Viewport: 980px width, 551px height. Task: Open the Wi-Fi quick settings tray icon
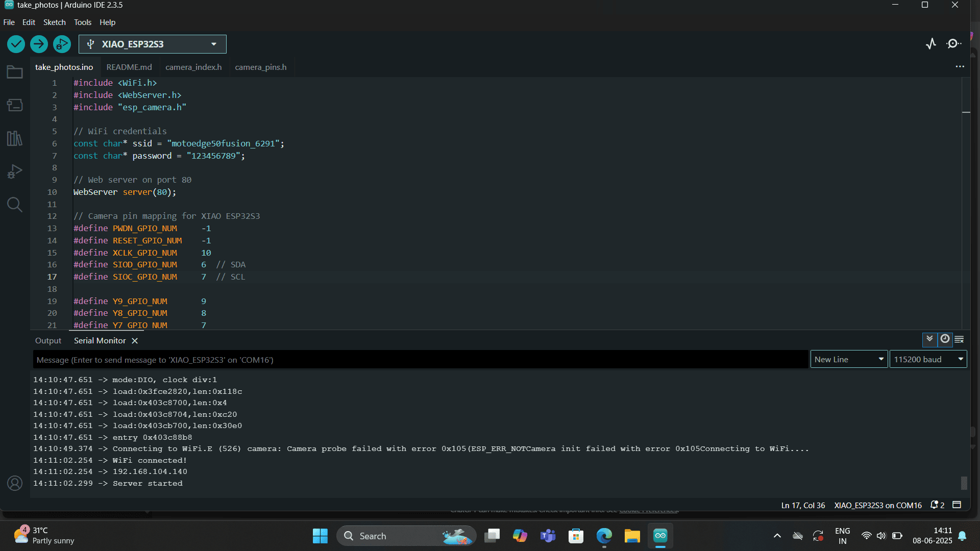pyautogui.click(x=866, y=536)
